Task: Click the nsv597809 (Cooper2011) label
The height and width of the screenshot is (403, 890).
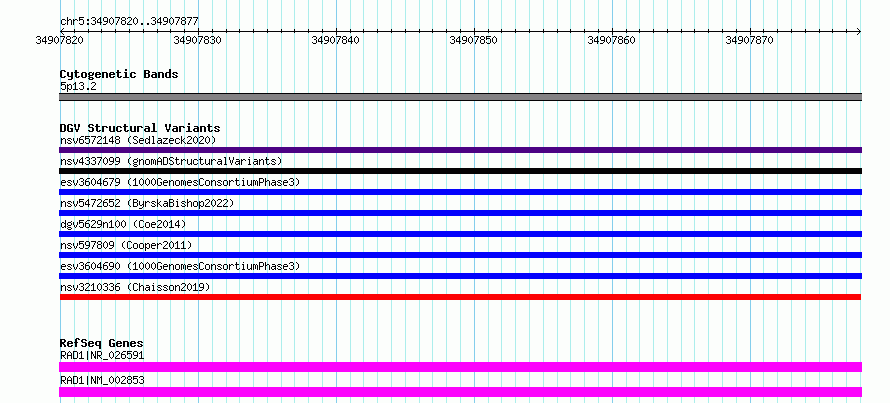Action: 126,245
